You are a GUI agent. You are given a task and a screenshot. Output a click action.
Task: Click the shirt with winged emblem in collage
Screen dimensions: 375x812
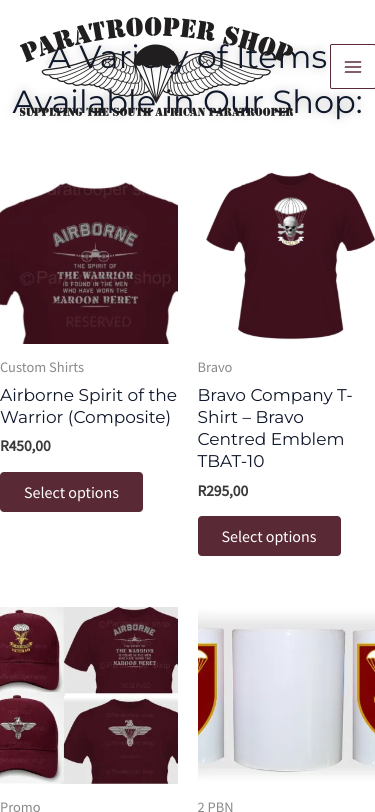click(x=122, y=740)
